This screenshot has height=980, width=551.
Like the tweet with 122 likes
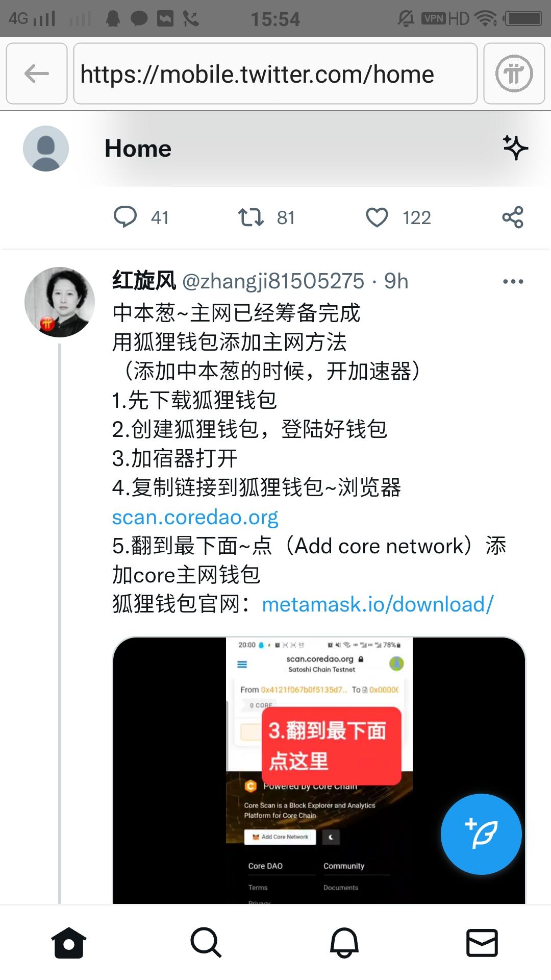pos(377,217)
